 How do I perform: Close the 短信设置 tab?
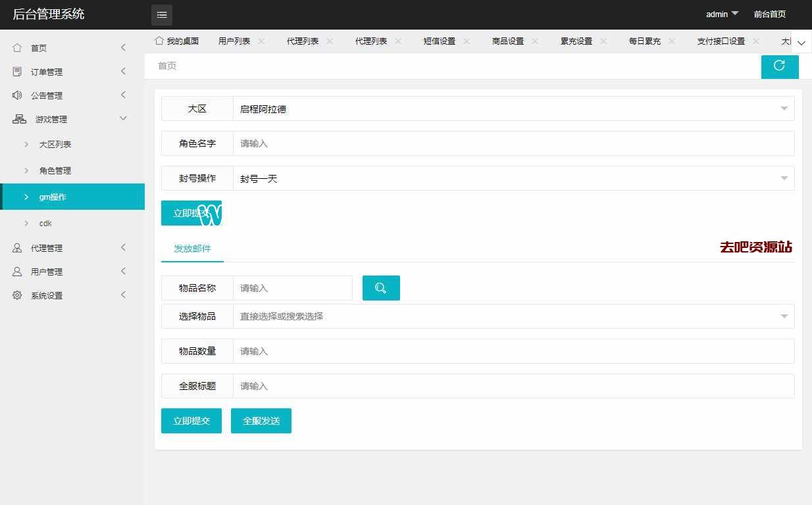click(467, 41)
